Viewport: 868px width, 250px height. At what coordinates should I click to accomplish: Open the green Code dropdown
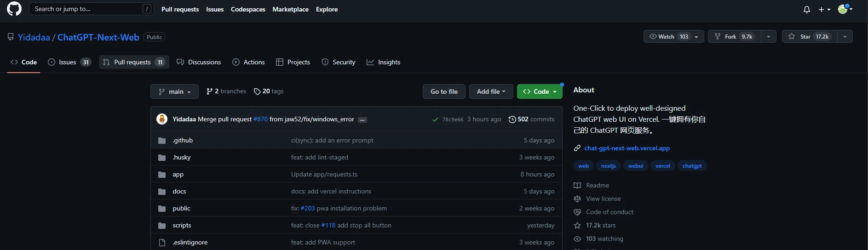click(540, 91)
